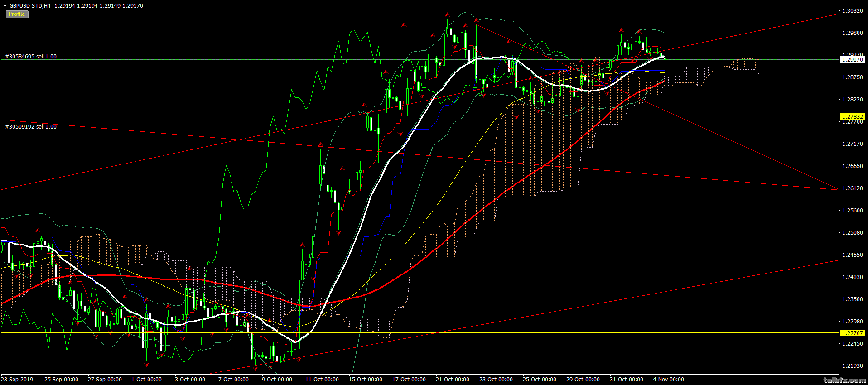868x385 pixels.
Task: Click the 17 Oct 00:00 time label
Action: click(409, 380)
